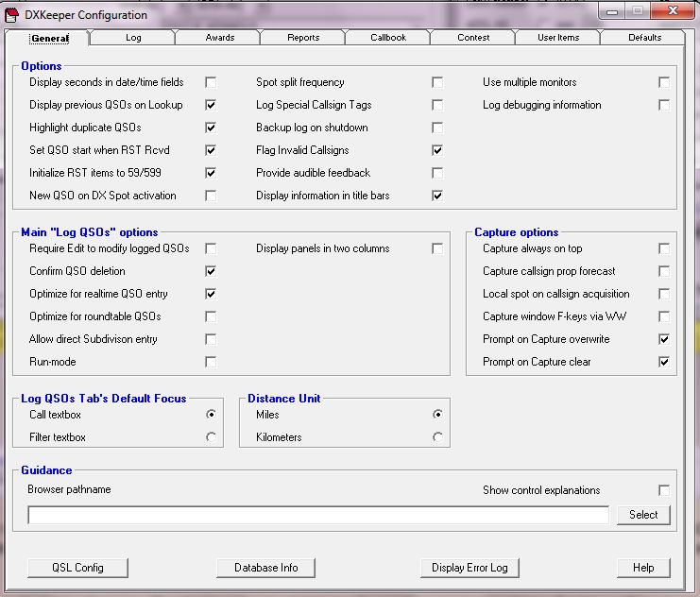Uncheck Prompt on Capture overwrite
The width and height of the screenshot is (700, 597).
[x=664, y=339]
